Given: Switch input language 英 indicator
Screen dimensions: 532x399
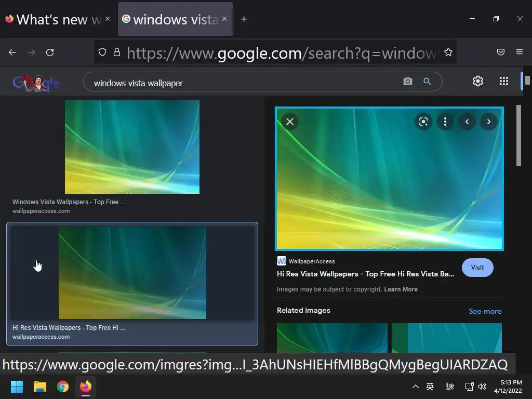Looking at the screenshot, I should pyautogui.click(x=430, y=387).
